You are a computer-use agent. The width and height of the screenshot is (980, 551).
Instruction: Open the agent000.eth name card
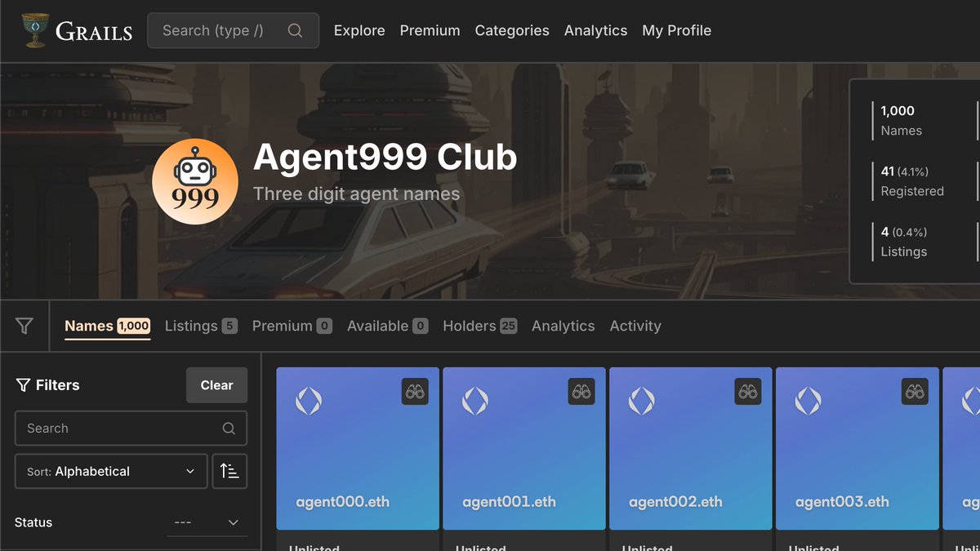pyautogui.click(x=358, y=459)
